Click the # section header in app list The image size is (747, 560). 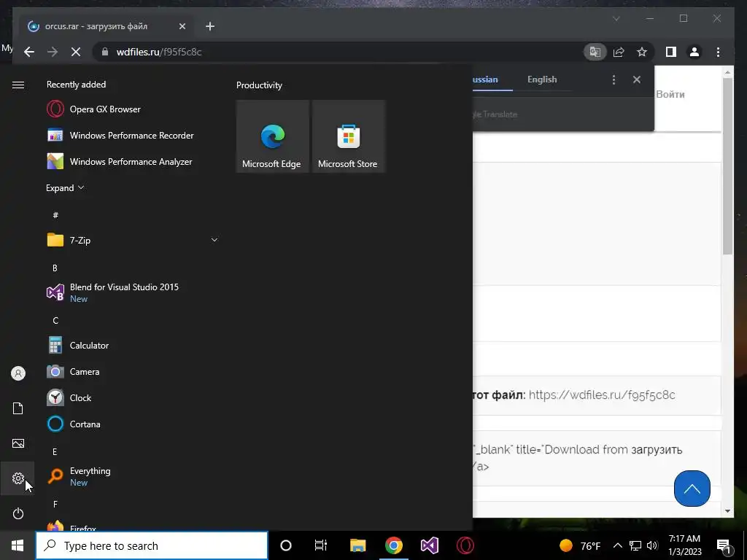(55, 215)
